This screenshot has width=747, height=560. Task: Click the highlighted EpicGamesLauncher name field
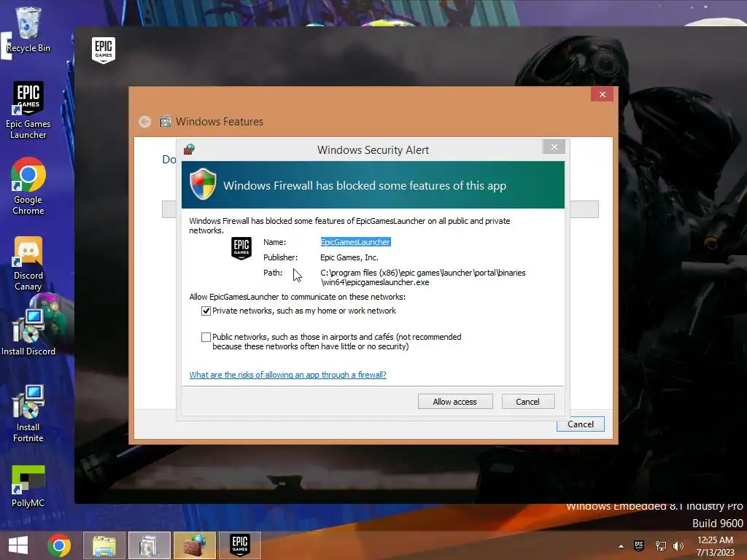pyautogui.click(x=355, y=242)
